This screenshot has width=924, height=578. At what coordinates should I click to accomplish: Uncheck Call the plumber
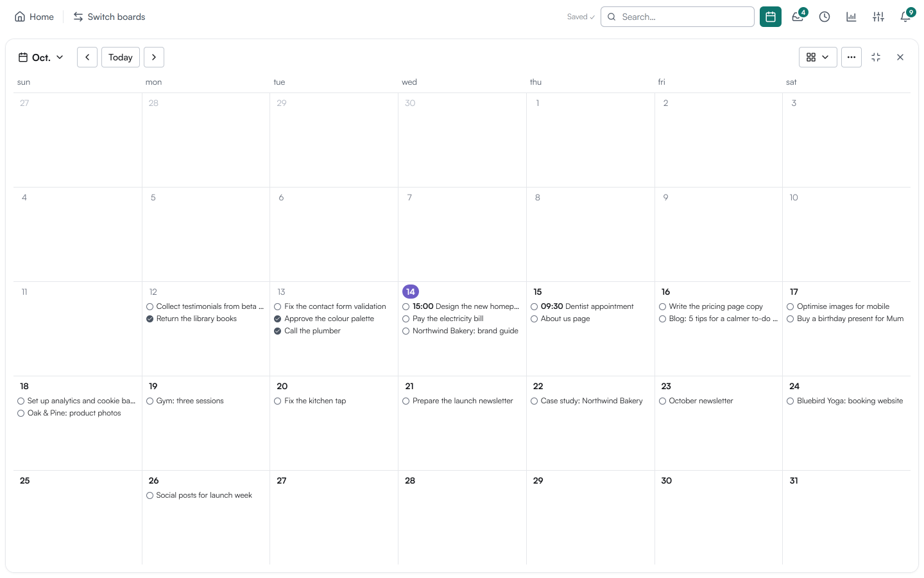(x=278, y=331)
